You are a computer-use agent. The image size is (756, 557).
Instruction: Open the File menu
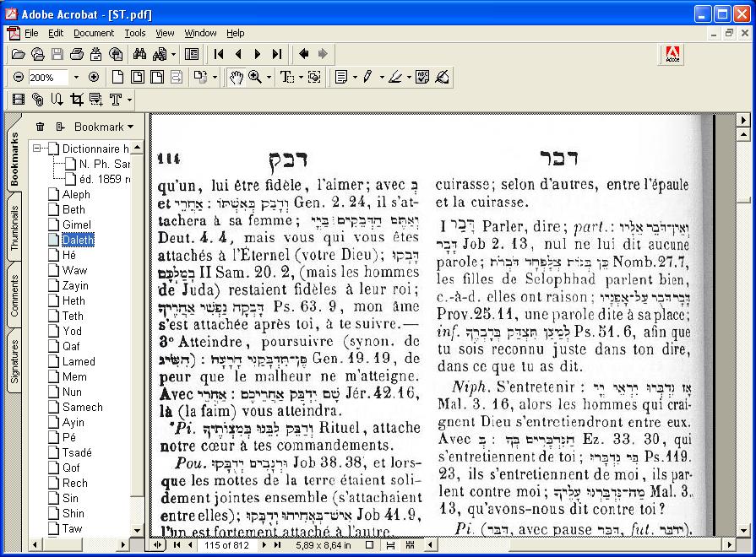click(31, 33)
